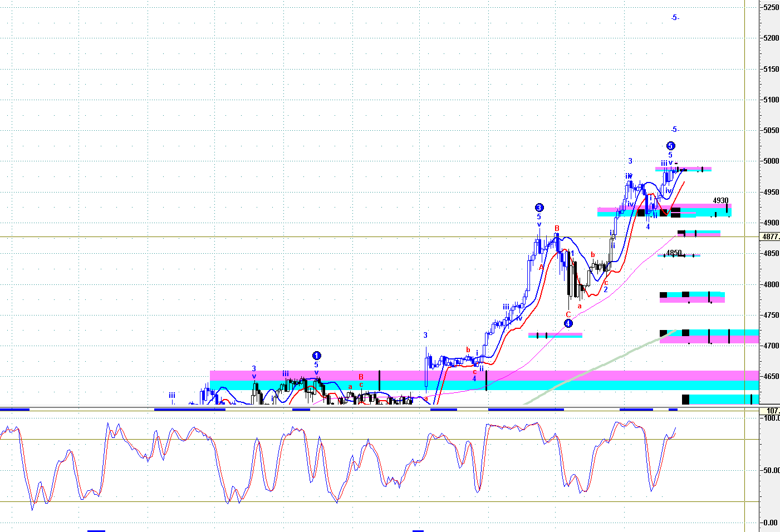Click the 50.0 oscillator scale label

pos(771,471)
